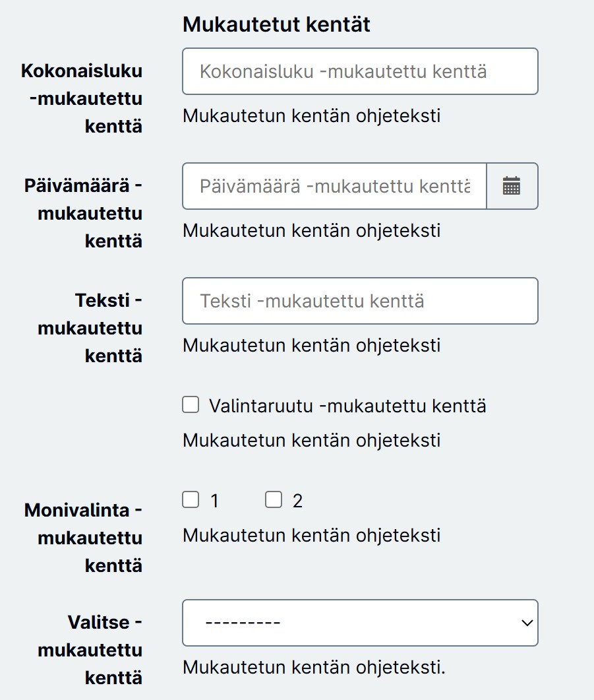Click the Mukautetut kentät heading
The width and height of the screenshot is (594, 700).
point(276,24)
